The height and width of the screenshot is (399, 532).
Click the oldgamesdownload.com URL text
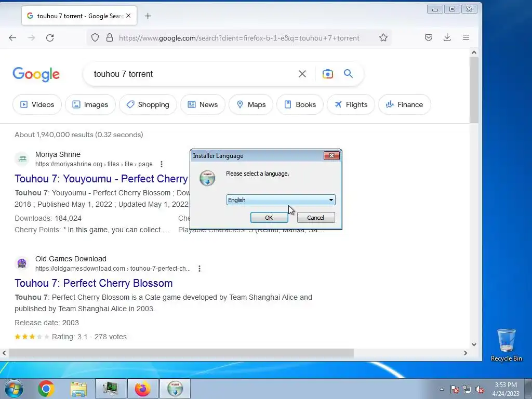[113, 269]
